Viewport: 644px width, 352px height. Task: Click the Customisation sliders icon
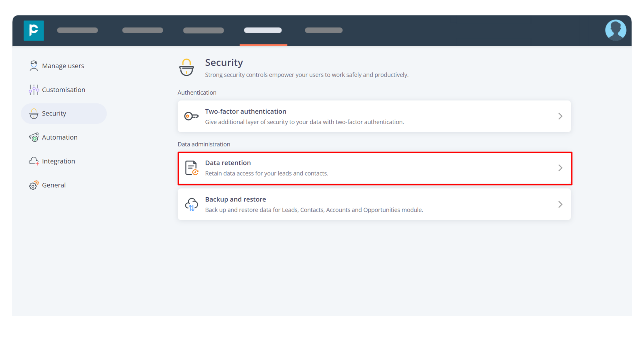click(34, 90)
